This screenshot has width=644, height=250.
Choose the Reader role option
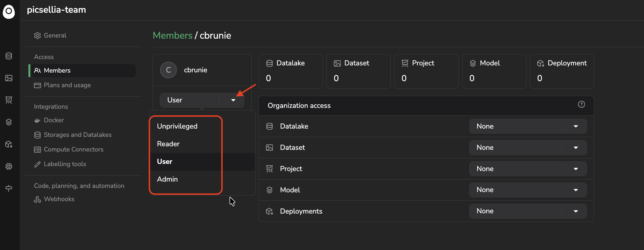202,144
